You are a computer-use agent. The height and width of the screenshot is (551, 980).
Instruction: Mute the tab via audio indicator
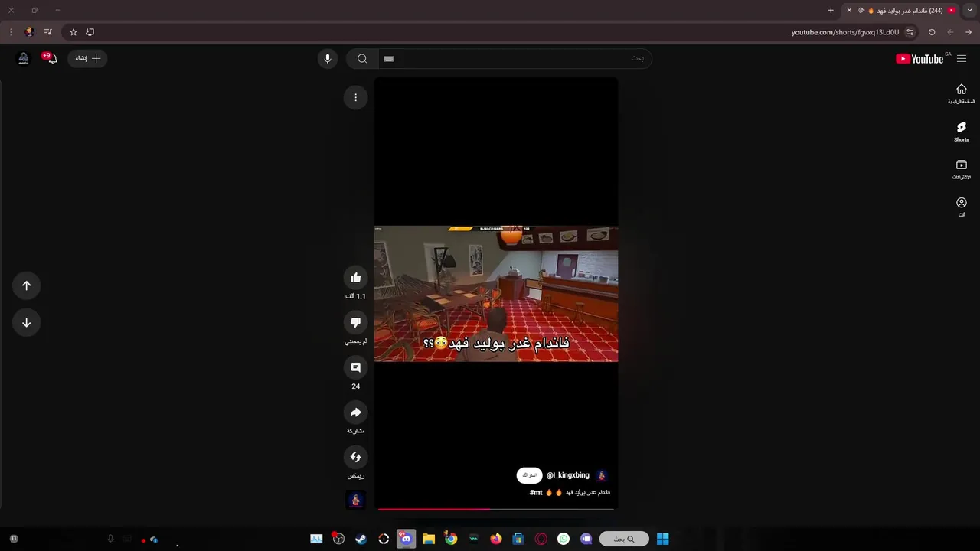861,10
